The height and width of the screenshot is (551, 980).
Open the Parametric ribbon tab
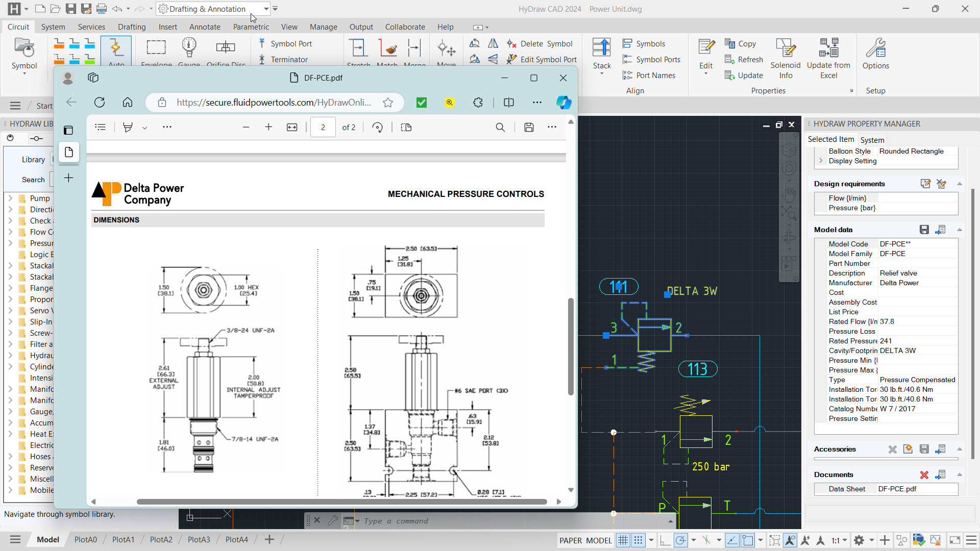pos(251,27)
